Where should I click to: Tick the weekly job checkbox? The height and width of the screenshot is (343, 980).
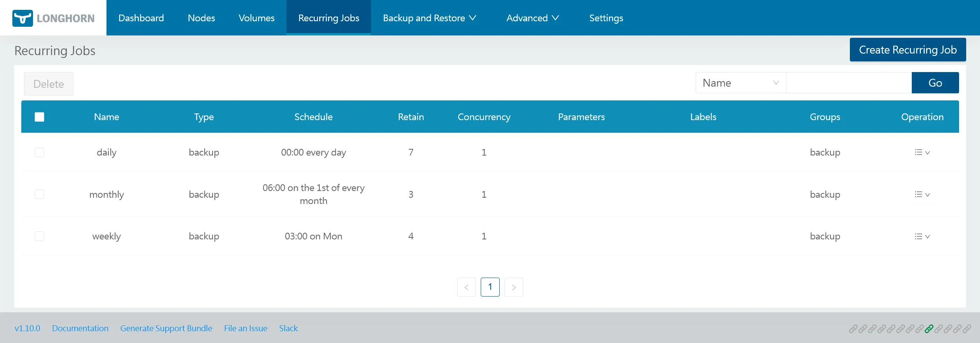click(39, 236)
